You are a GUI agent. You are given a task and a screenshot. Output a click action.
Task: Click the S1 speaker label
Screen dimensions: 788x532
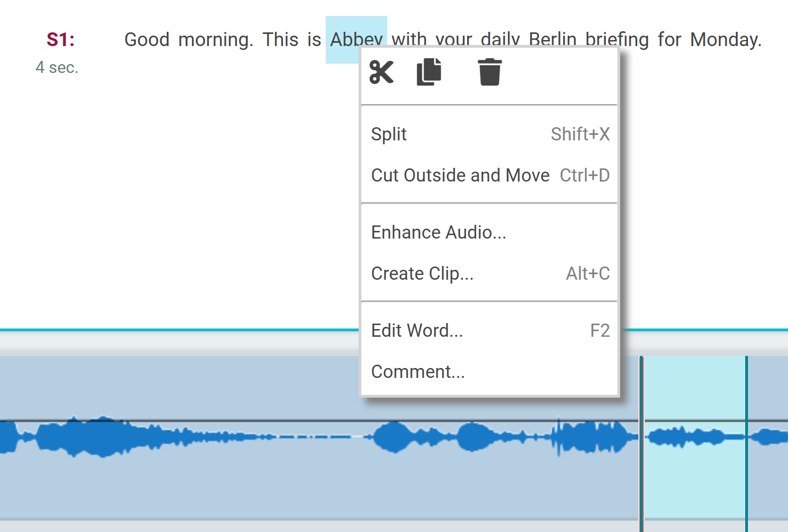(60, 39)
